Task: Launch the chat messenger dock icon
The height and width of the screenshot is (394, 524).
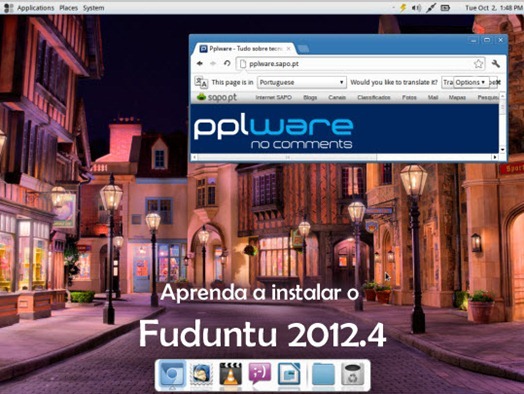Action: coord(260,373)
